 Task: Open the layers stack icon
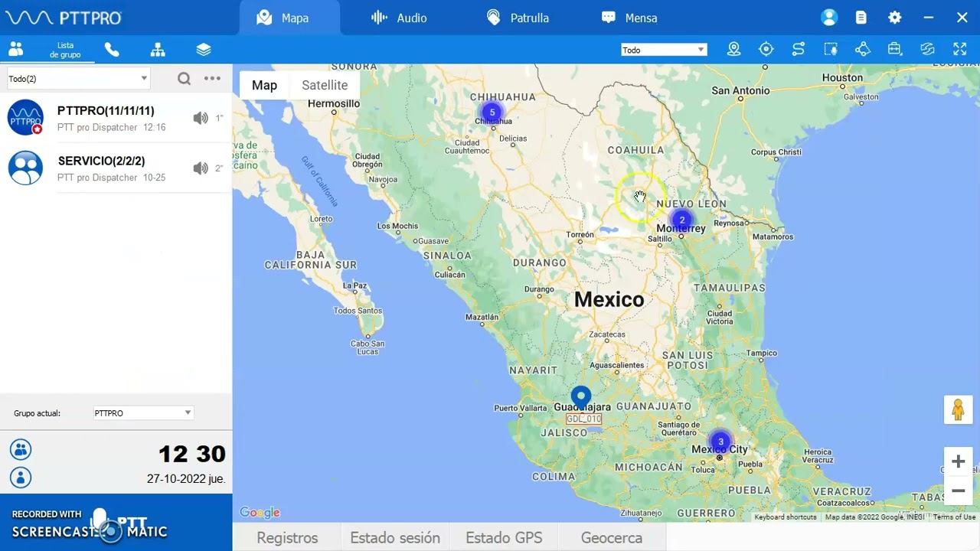[x=204, y=50]
